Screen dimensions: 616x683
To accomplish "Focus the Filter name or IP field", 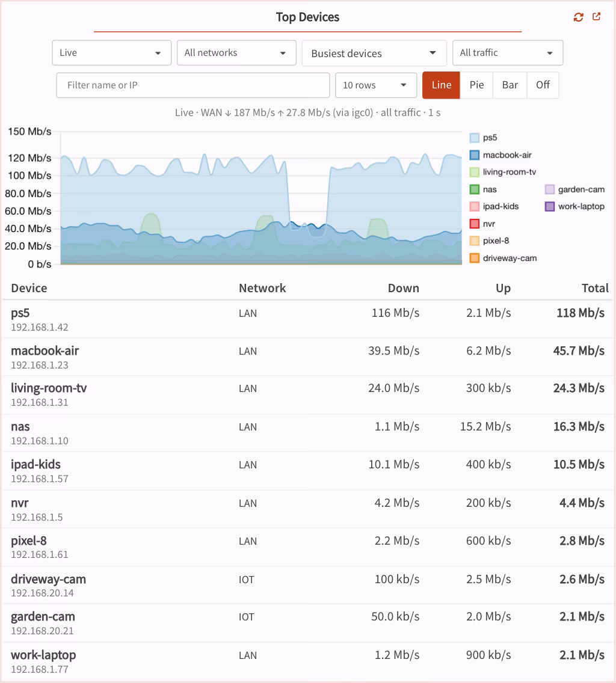I will [x=192, y=85].
